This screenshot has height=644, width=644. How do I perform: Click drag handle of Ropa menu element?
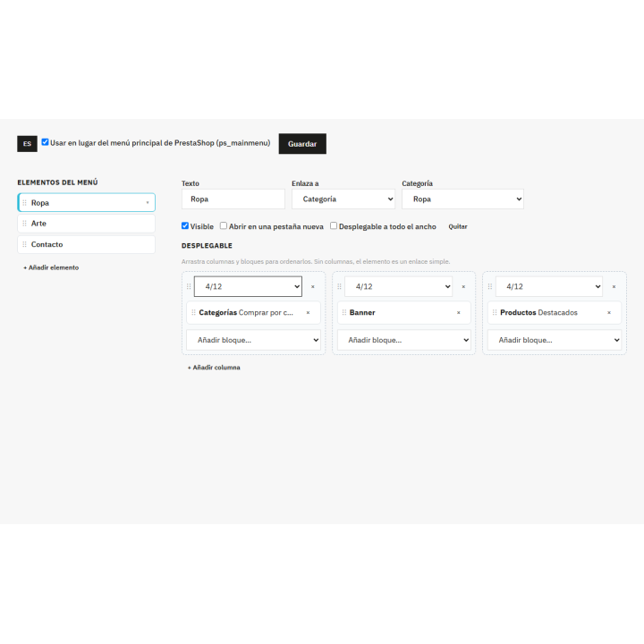[x=25, y=202]
